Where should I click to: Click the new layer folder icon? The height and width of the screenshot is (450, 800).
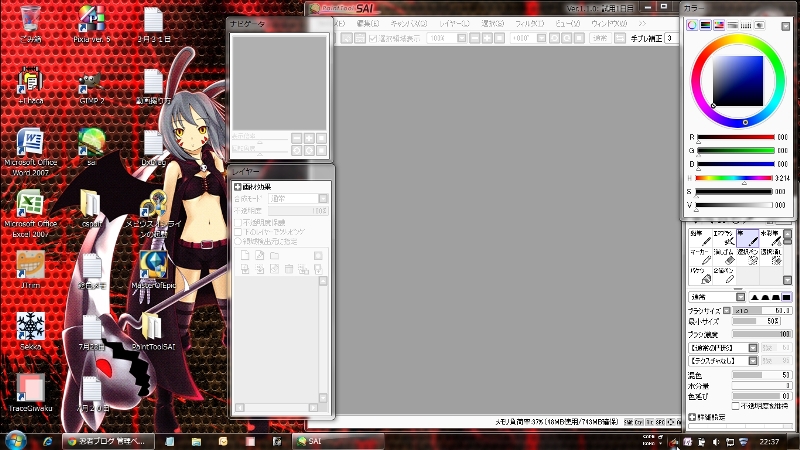(x=274, y=255)
